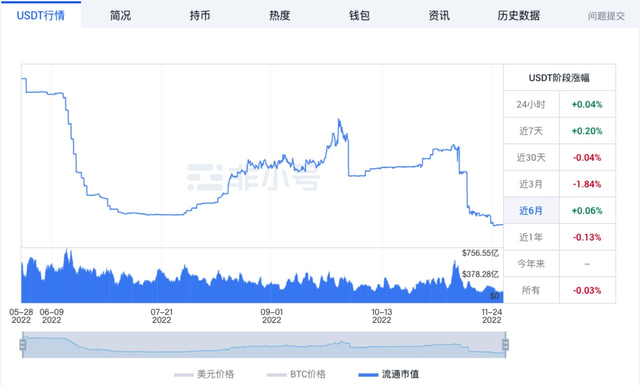Toggle the BTC价格 legend series

(296, 374)
